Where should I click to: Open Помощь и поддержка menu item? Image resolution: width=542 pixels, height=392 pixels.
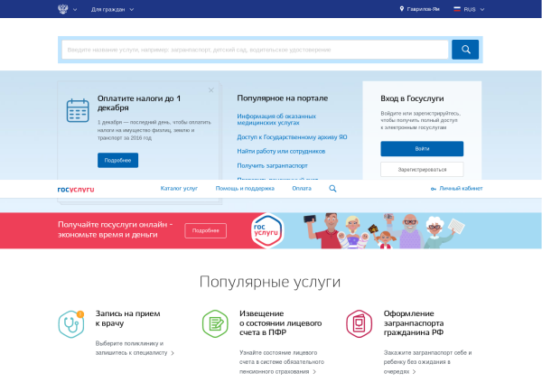click(245, 189)
